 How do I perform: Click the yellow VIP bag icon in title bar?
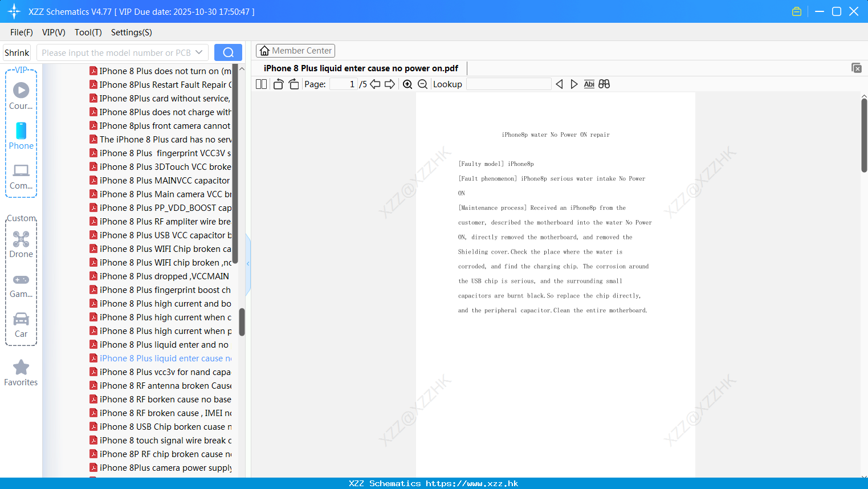click(797, 11)
